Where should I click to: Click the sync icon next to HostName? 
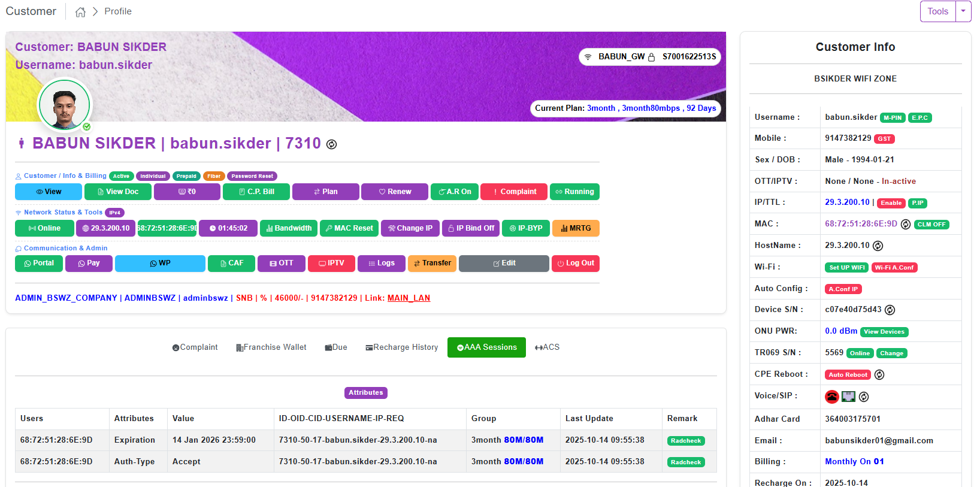pos(878,246)
